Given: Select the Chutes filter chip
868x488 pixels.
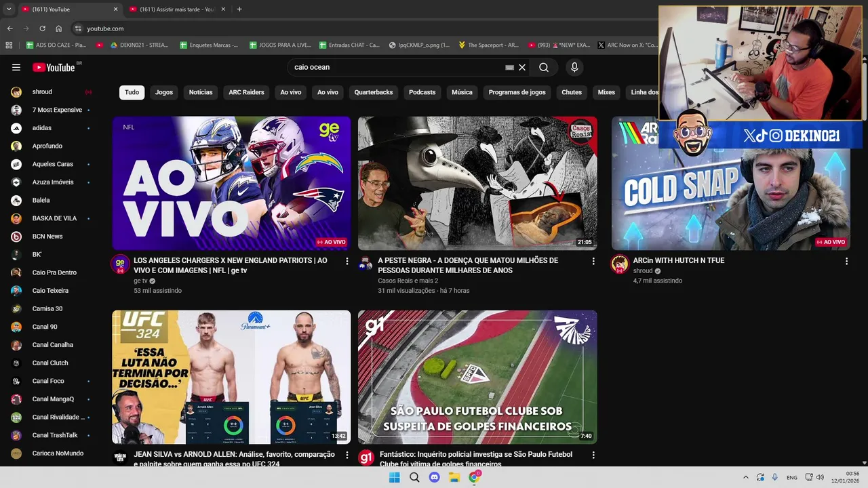Looking at the screenshot, I should point(572,92).
